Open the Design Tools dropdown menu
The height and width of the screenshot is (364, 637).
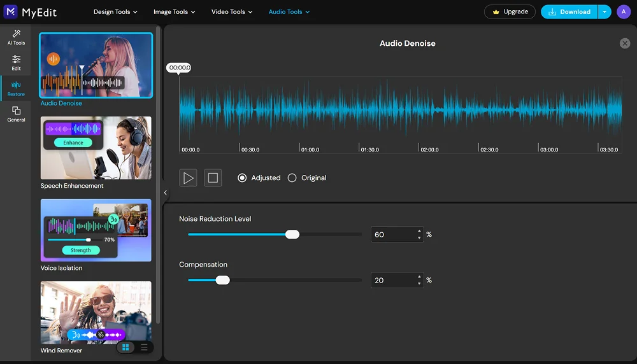[x=115, y=11]
